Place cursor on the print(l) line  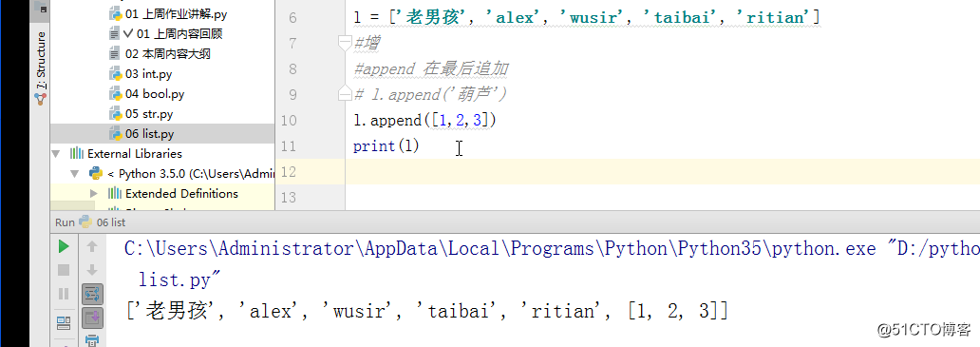(386, 145)
